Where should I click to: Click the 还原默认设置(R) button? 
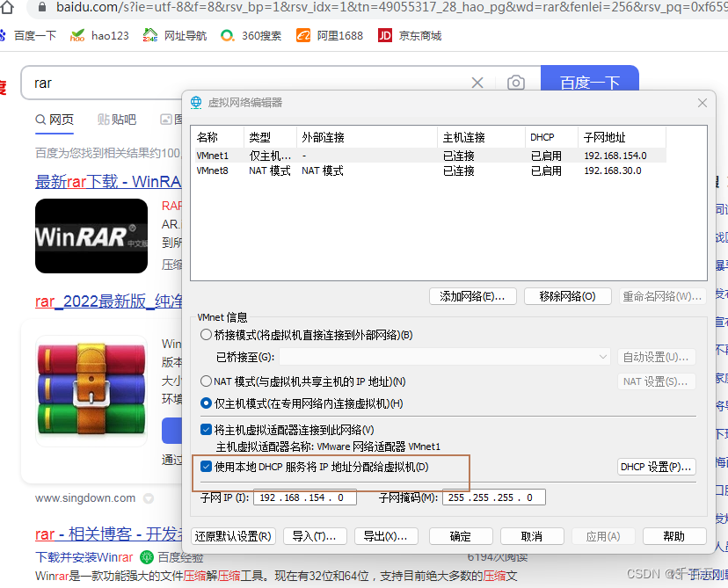click(x=233, y=536)
